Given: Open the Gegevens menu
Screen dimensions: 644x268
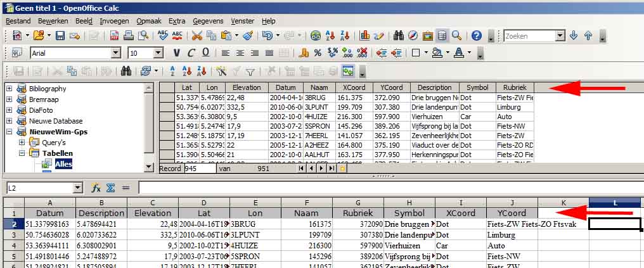Looking at the screenshot, I should (x=209, y=21).
